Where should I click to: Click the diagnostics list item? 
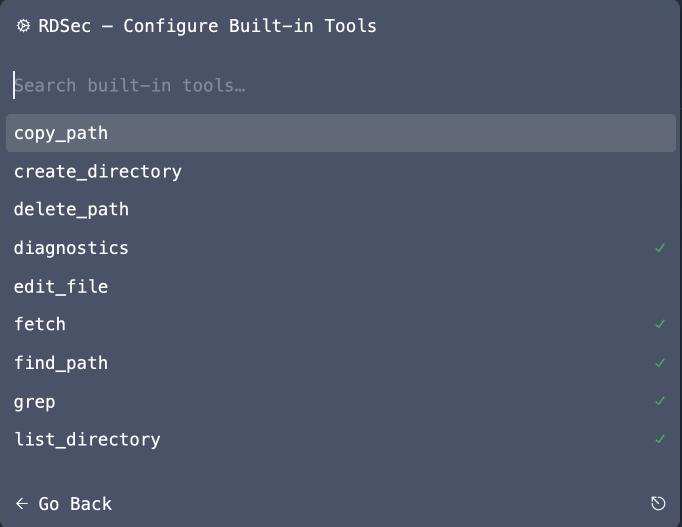[71, 248]
